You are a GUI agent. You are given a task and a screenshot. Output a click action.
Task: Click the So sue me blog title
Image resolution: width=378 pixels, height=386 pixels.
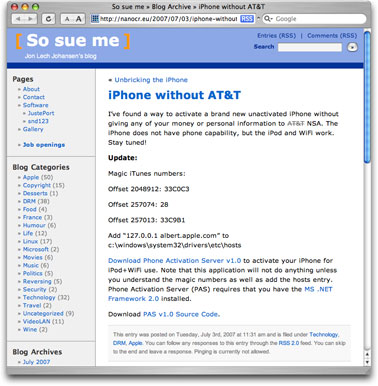pos(73,41)
